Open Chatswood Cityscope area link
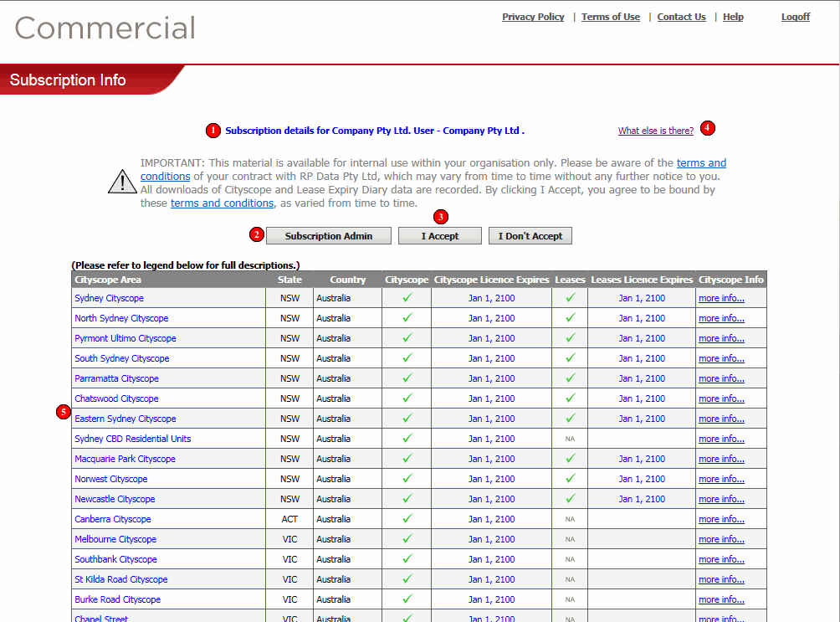 [117, 398]
